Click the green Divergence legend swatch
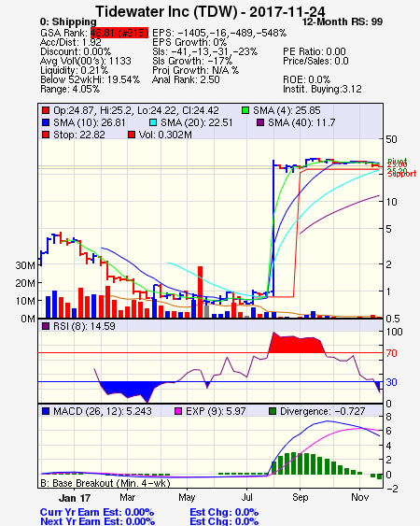The width and height of the screenshot is (420, 526). [x=273, y=411]
